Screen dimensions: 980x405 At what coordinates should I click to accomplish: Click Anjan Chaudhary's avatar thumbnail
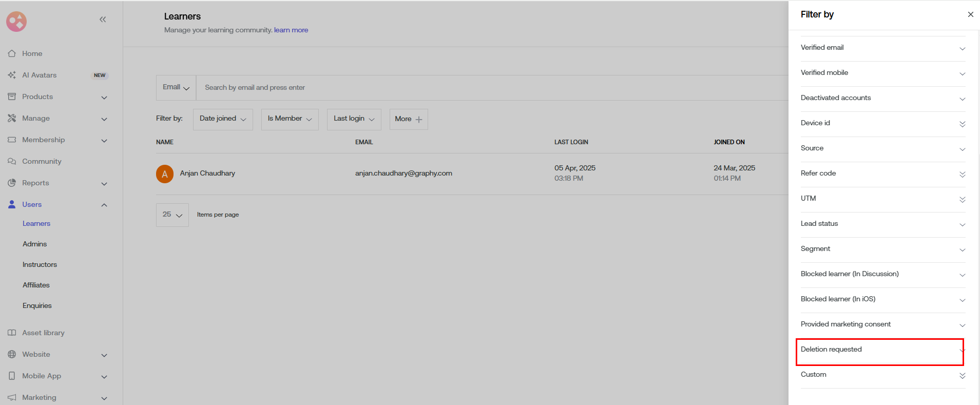(165, 173)
